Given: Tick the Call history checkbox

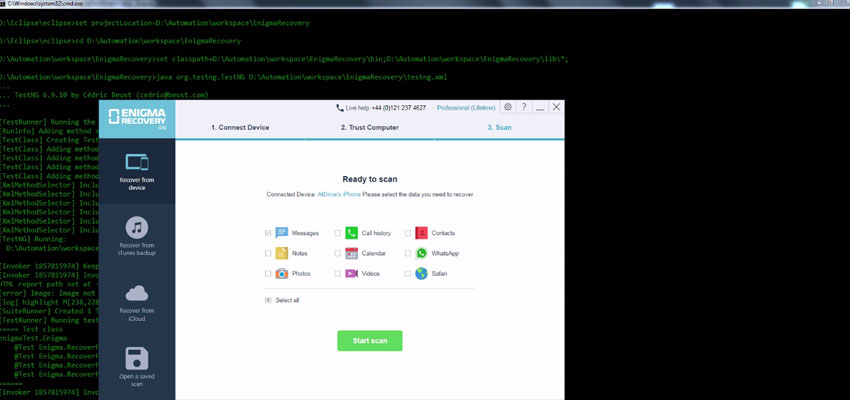Looking at the screenshot, I should point(338,233).
